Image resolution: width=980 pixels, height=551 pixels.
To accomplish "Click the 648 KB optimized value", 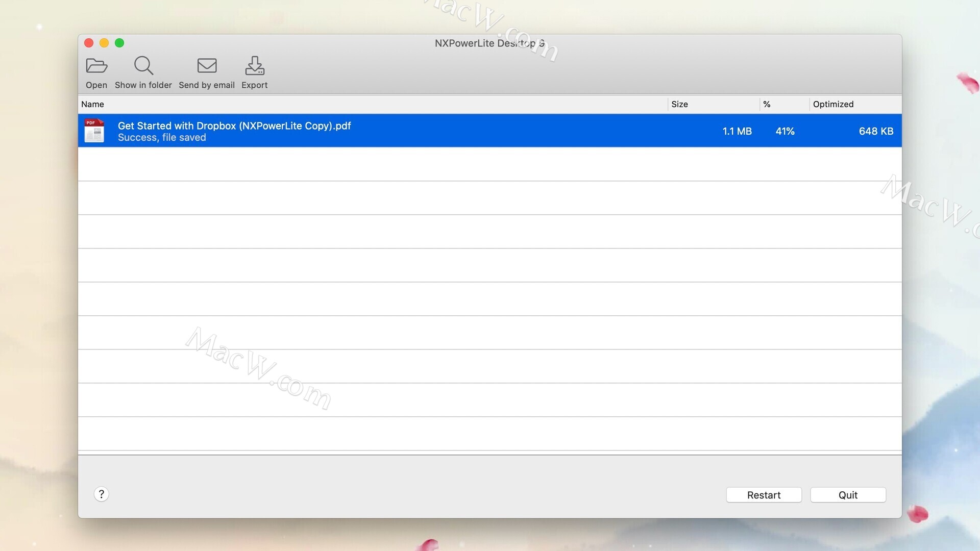I will pyautogui.click(x=876, y=131).
